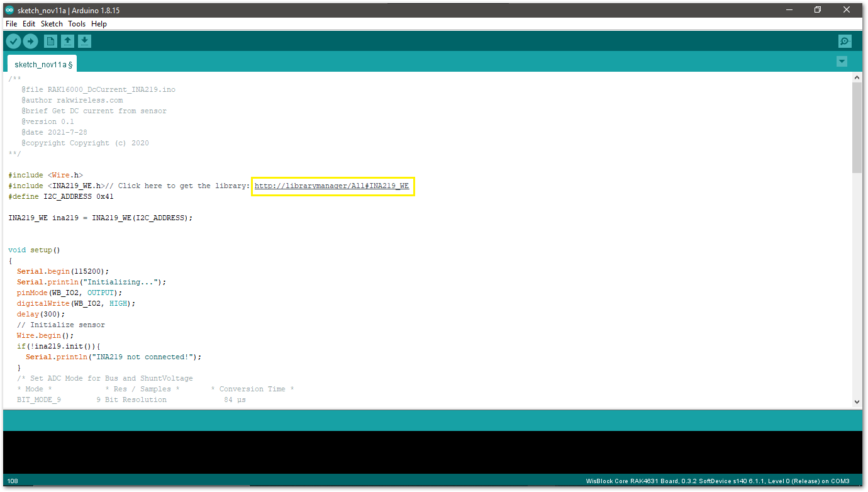This screenshot has height=492, width=868.
Task: Click the INA219_WE ina219 declaration line
Action: coord(101,218)
